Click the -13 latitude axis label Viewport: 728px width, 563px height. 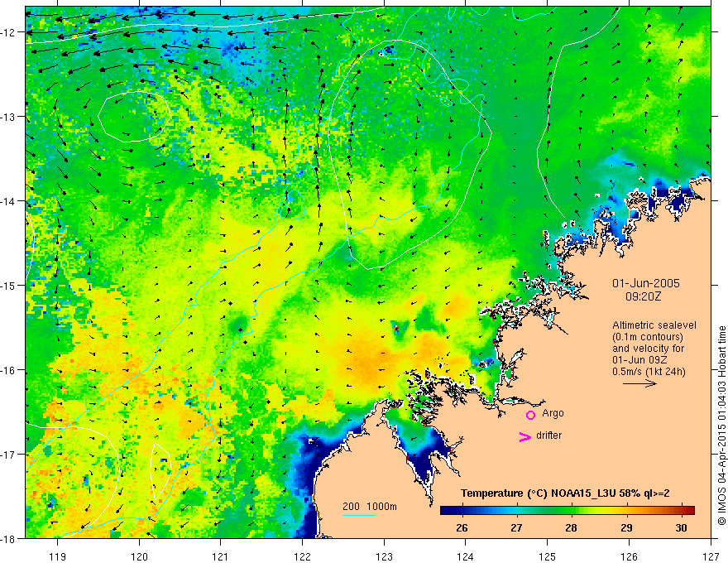[x=9, y=117]
